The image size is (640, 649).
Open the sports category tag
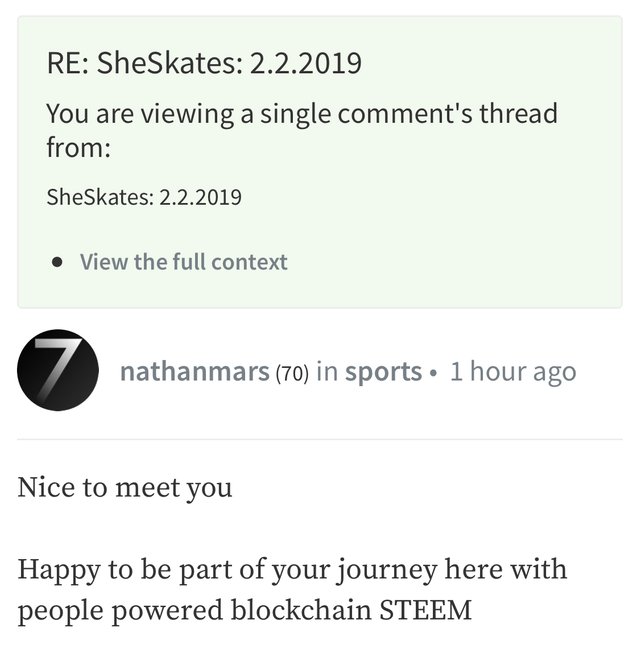[x=383, y=372]
